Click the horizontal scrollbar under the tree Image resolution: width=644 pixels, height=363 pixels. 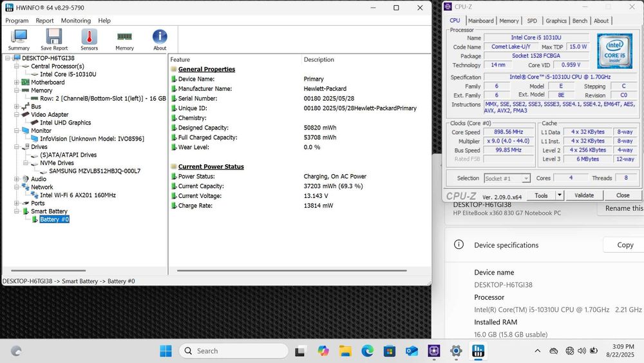[48, 271]
